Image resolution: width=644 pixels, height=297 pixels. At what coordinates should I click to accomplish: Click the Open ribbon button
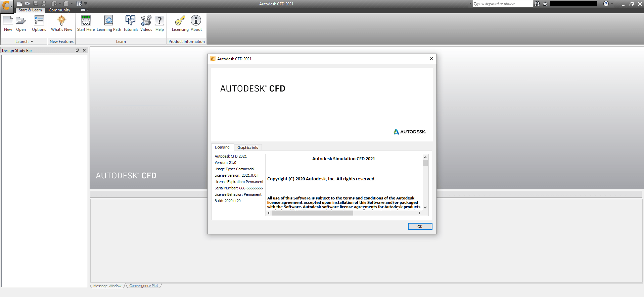[21, 23]
